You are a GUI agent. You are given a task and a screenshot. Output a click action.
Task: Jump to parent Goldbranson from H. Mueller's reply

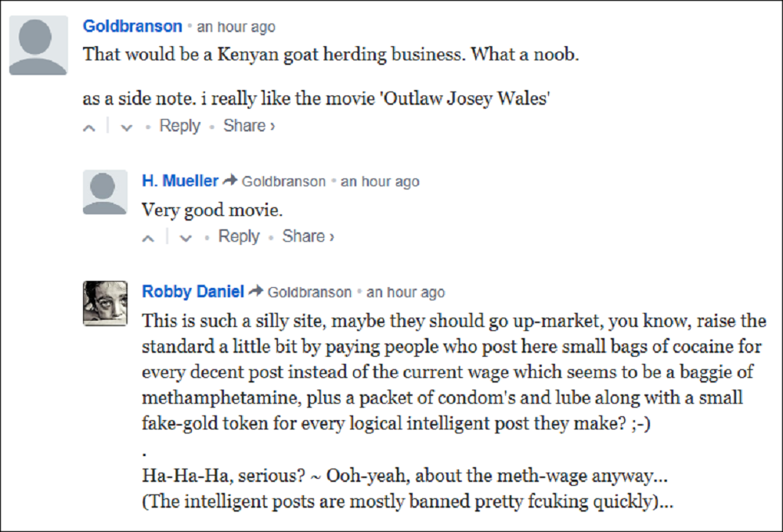point(283,182)
